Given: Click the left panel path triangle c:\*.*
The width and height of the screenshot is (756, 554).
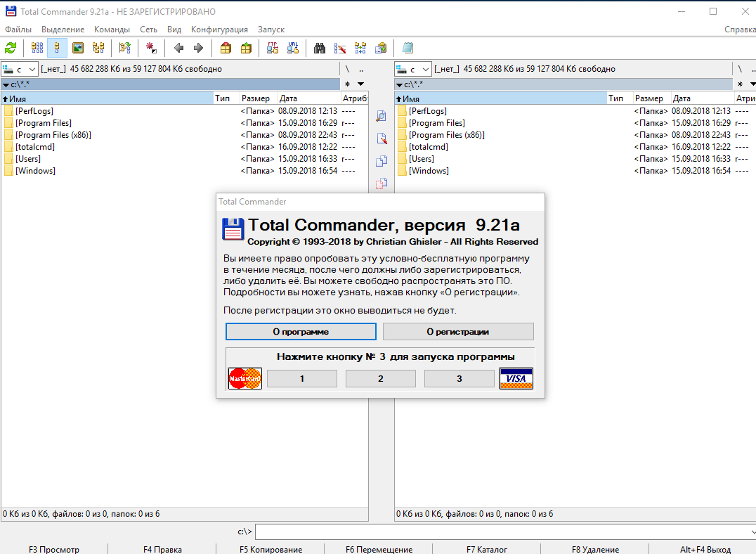Looking at the screenshot, I should coord(6,84).
